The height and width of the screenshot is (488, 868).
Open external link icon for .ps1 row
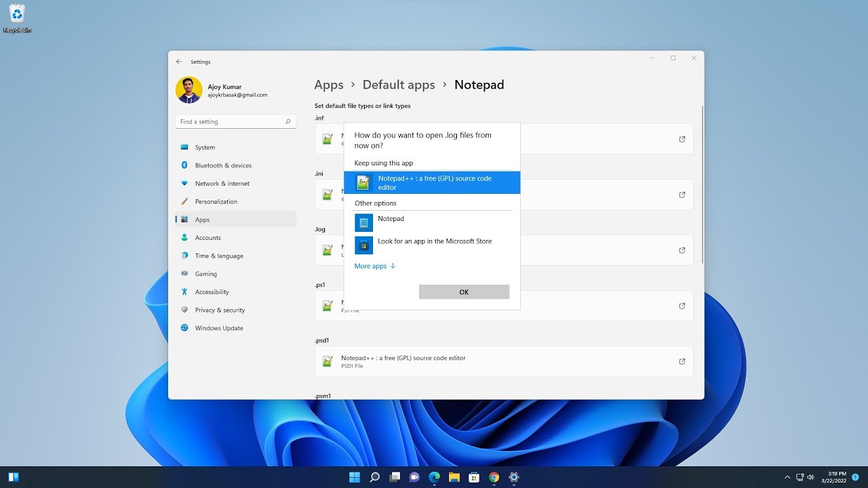pos(682,306)
